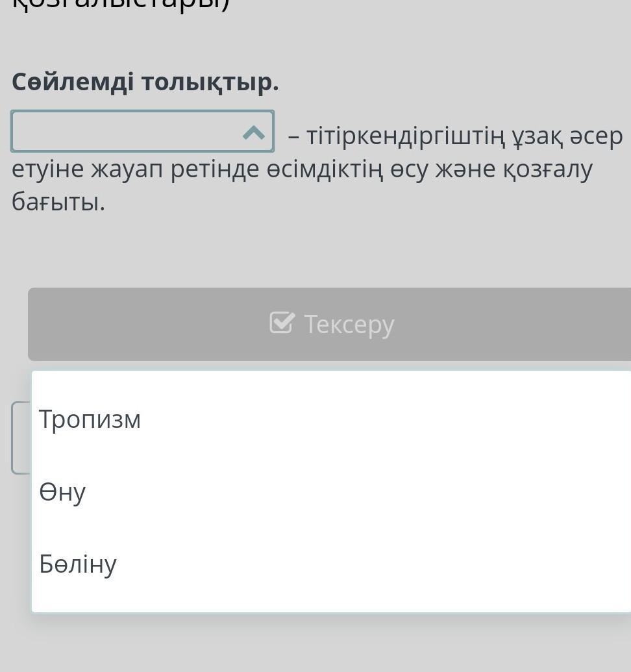Click the word ұзақ in the sentence

point(528,136)
